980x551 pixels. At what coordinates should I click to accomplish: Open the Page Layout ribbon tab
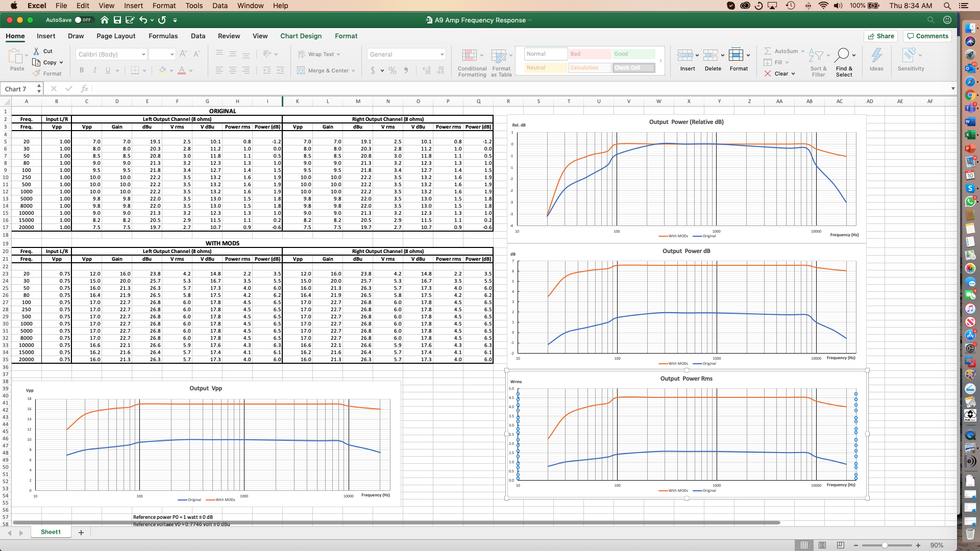(x=116, y=36)
